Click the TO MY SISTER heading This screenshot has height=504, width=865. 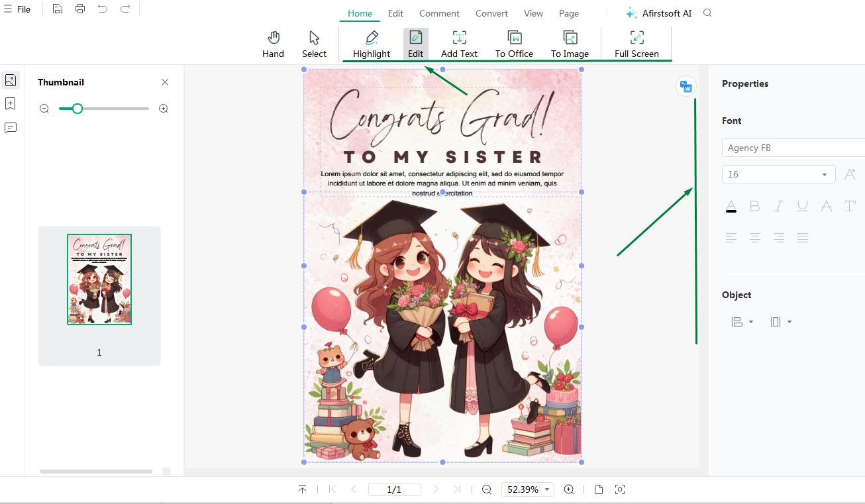tap(443, 157)
